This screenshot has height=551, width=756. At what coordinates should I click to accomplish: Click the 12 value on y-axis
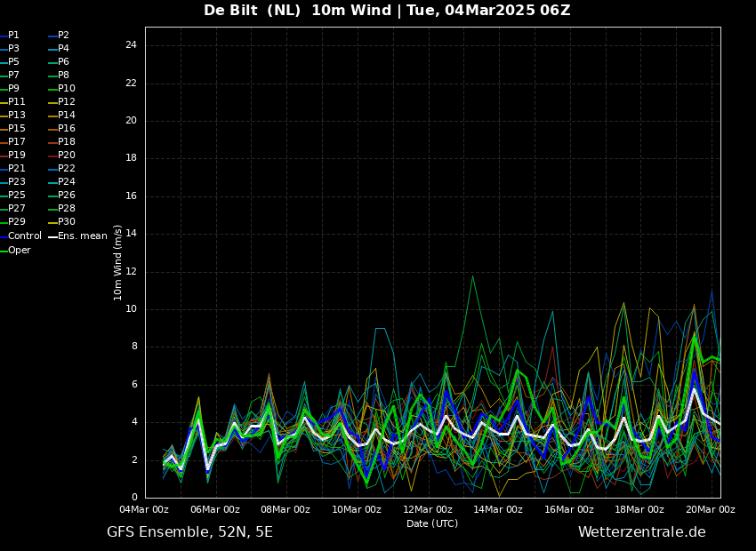pos(131,272)
